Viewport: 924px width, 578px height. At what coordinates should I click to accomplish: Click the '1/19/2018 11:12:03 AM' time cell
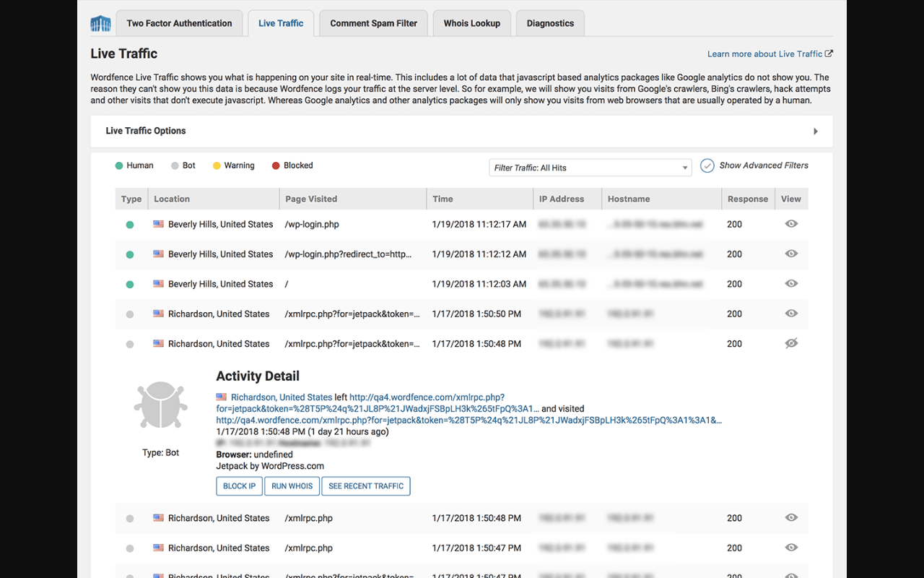click(479, 284)
